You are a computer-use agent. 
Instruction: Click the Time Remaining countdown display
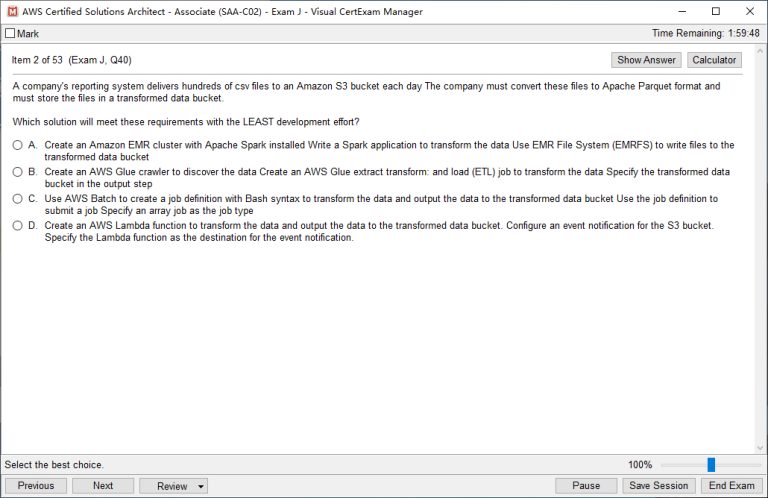(x=707, y=34)
